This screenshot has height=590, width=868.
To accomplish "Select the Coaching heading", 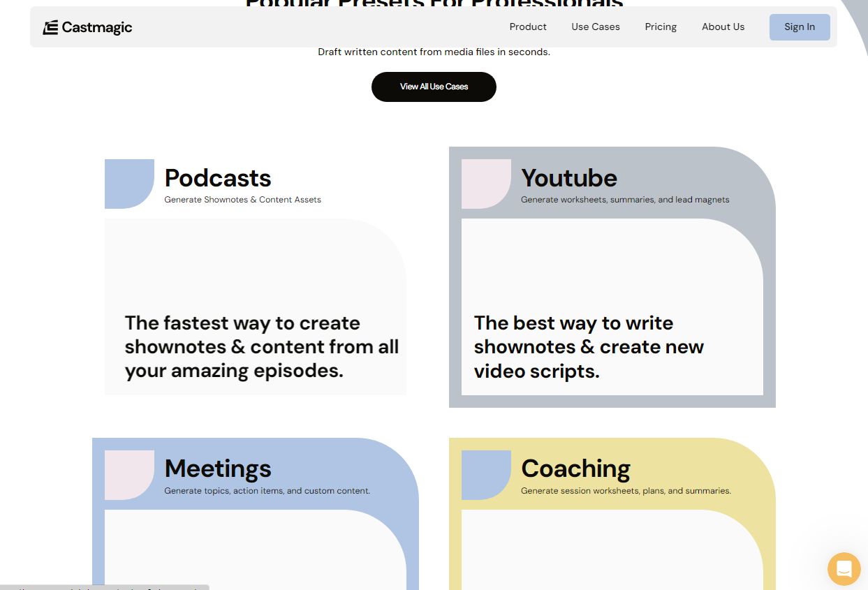I will tap(576, 469).
